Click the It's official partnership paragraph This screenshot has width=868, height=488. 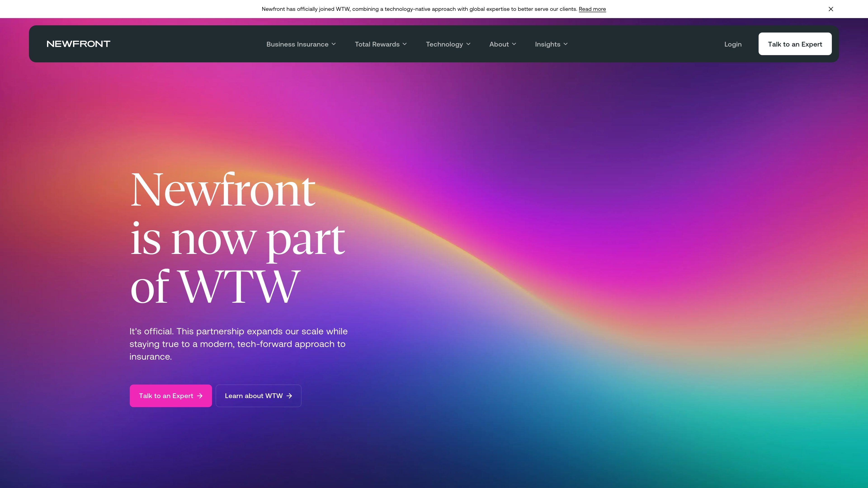tap(238, 344)
